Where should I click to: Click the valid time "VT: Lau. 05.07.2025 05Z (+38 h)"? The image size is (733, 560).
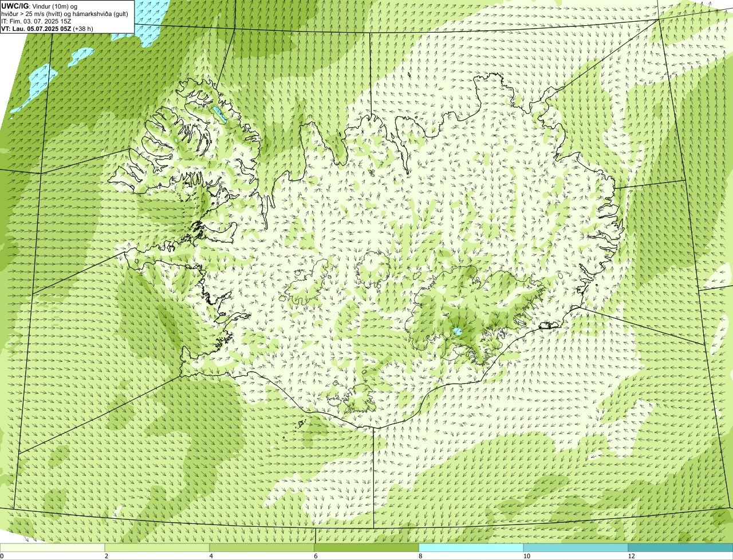pos(47,29)
